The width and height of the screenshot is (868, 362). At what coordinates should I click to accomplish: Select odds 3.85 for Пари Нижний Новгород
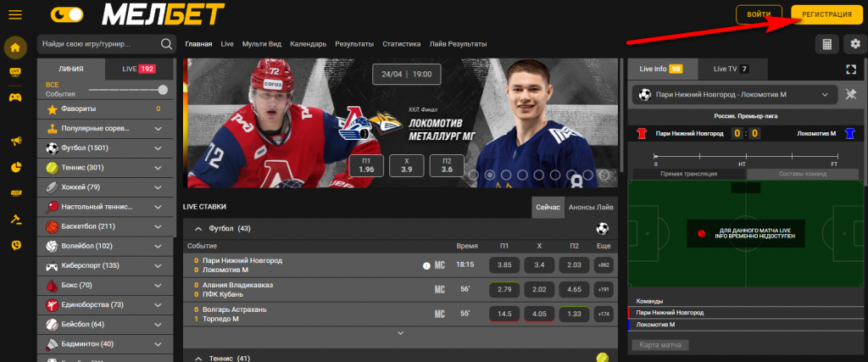pyautogui.click(x=504, y=265)
